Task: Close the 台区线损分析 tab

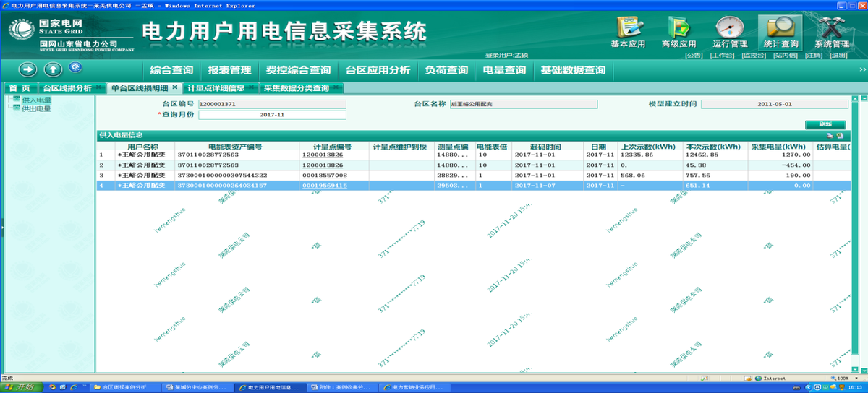Action: click(98, 87)
